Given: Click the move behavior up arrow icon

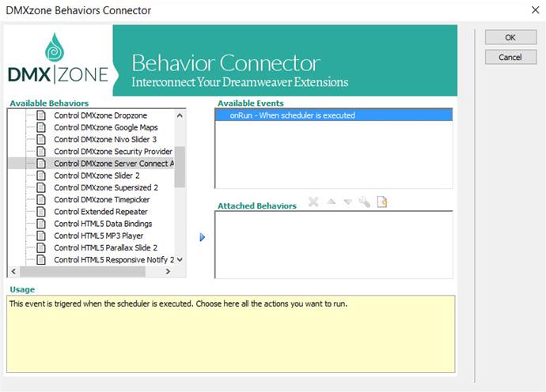Looking at the screenshot, I should (332, 202).
